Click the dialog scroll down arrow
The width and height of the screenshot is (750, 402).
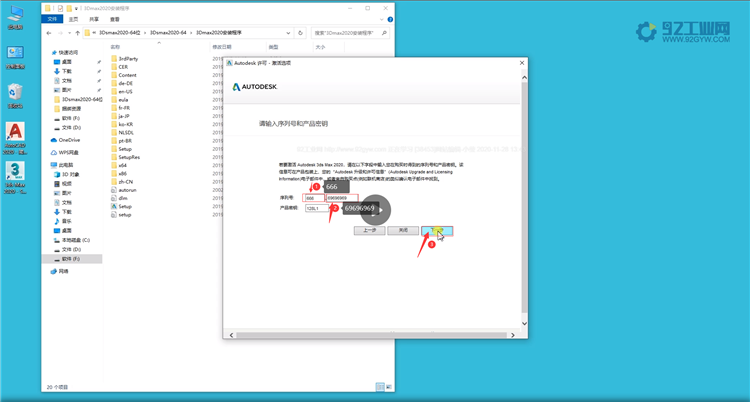[x=524, y=324]
